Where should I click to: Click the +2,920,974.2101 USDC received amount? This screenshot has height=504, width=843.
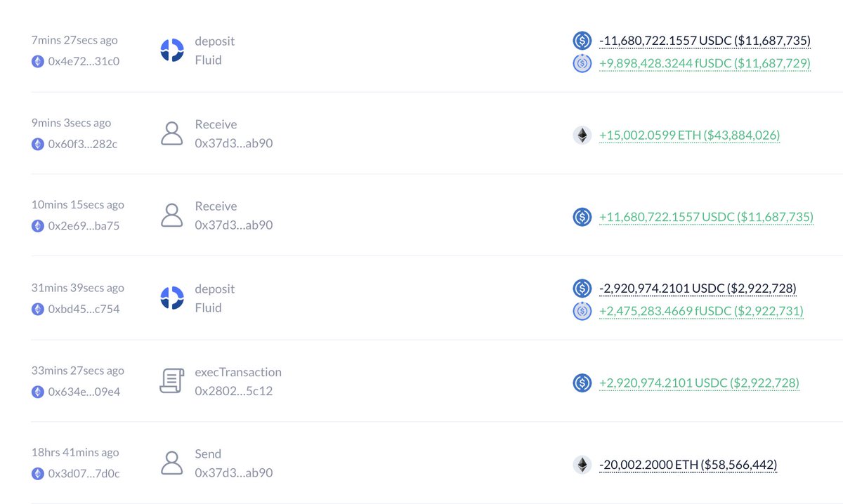[699, 383]
